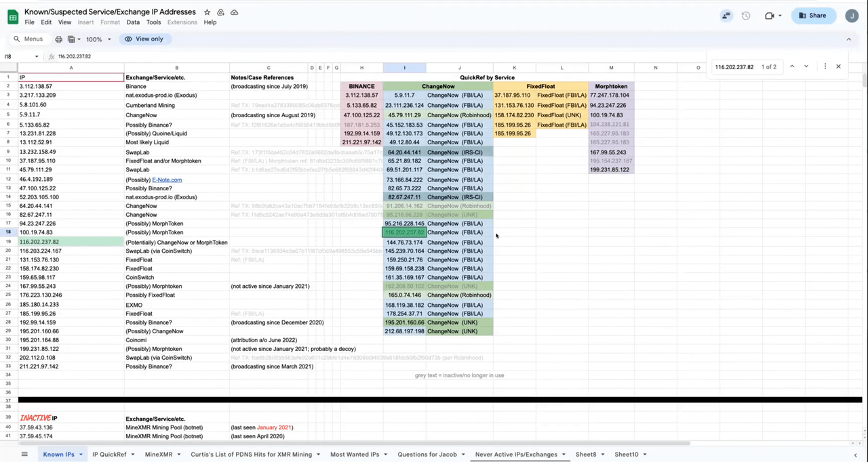This screenshot has width=868, height=462.
Task: Click cell with 3.217.133.209
Action: pos(71,96)
